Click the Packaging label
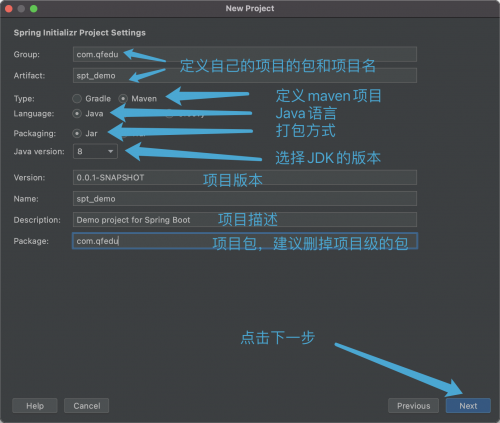Image resolution: width=500 pixels, height=423 pixels. pyautogui.click(x=35, y=134)
